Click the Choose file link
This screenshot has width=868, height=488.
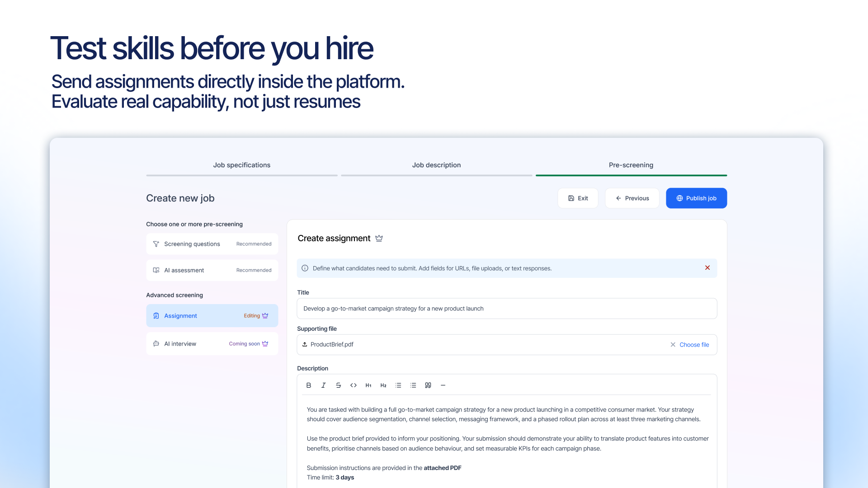(694, 345)
